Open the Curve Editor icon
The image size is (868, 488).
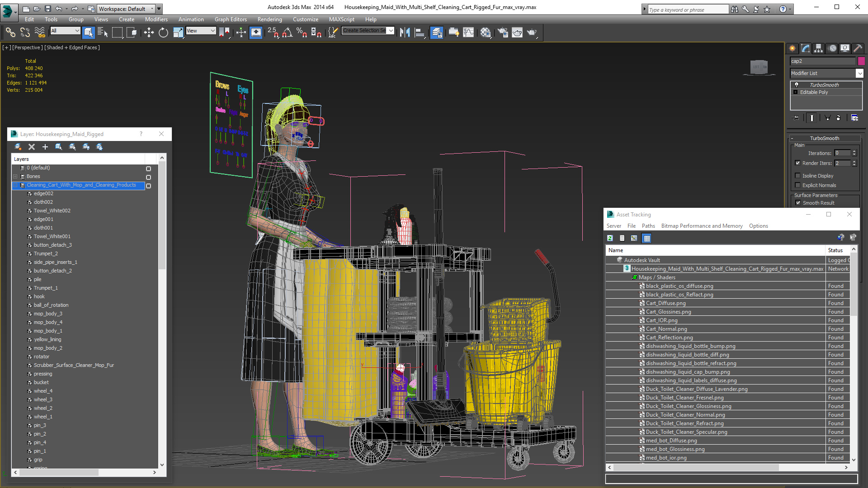(469, 32)
